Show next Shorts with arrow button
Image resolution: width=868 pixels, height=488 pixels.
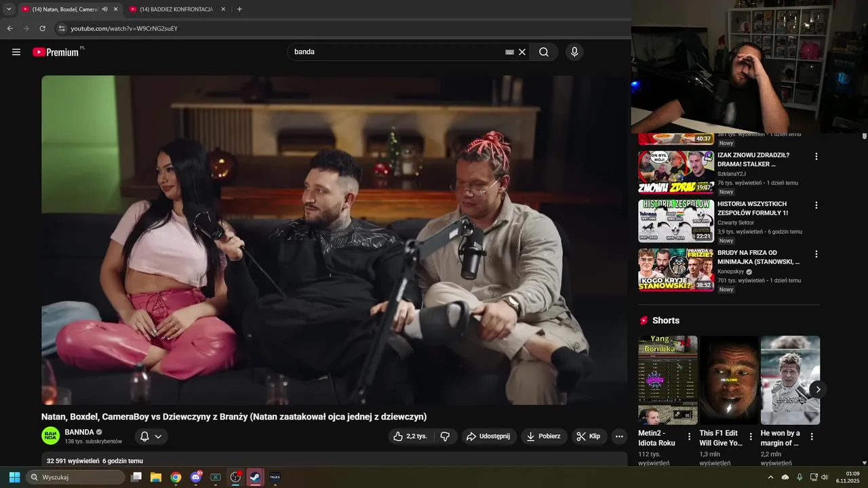coord(818,389)
